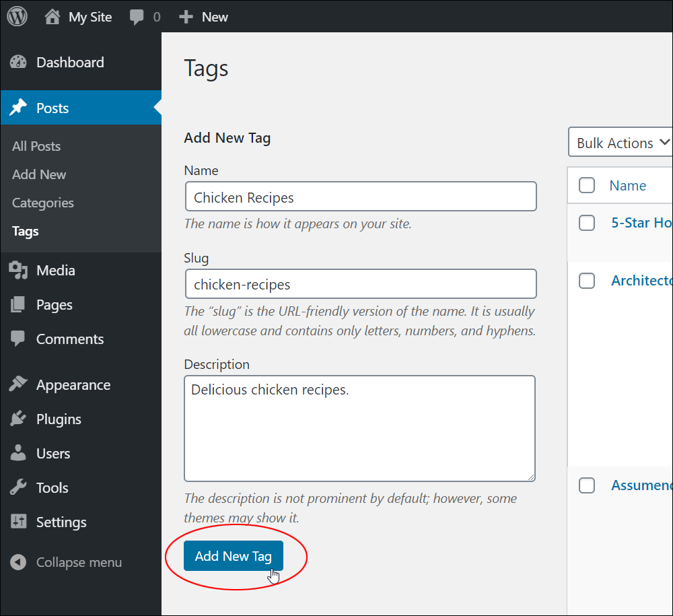The width and height of the screenshot is (673, 616).
Task: Open Appearance menu label
Action: tap(73, 385)
